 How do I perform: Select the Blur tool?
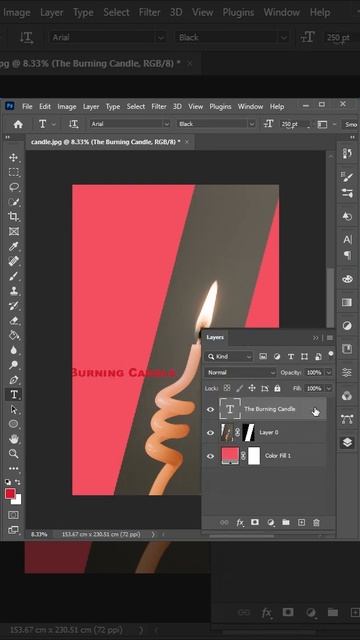pos(13,350)
